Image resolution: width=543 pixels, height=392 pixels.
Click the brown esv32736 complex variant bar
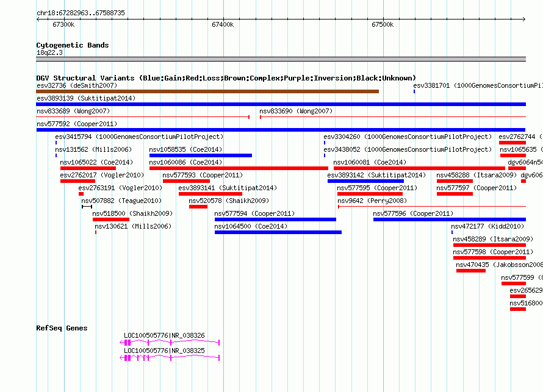207,91
